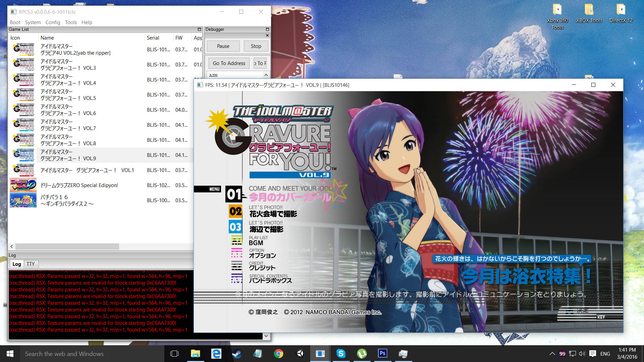The height and width of the screenshot is (362, 644).
Task: Float the Game List panel
Action: coord(199,29)
